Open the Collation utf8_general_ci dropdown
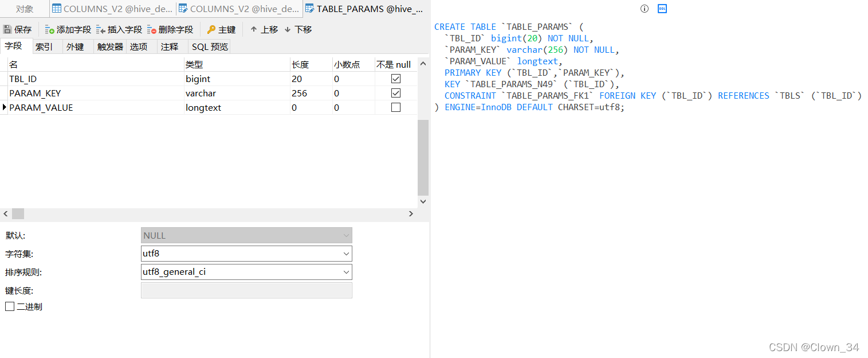Image resolution: width=868 pixels, height=358 pixels. tap(246, 272)
